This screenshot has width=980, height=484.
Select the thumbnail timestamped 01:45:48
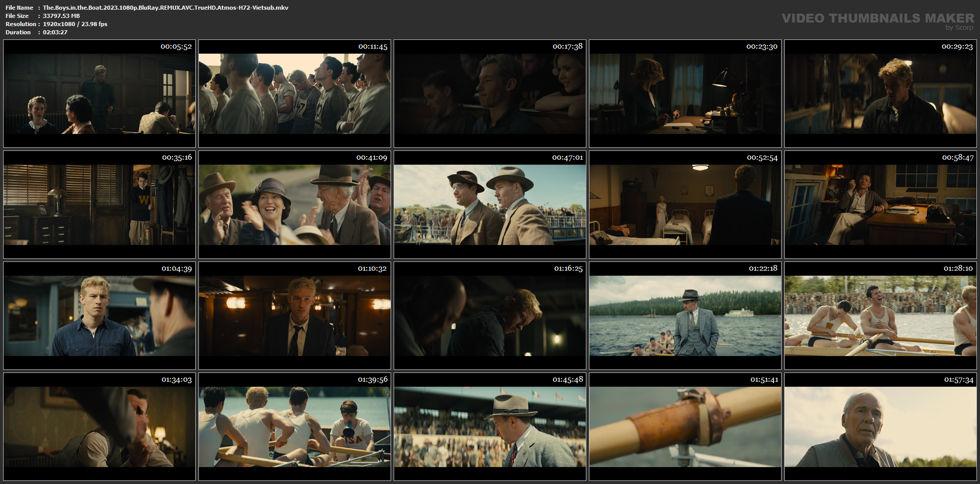click(x=490, y=427)
